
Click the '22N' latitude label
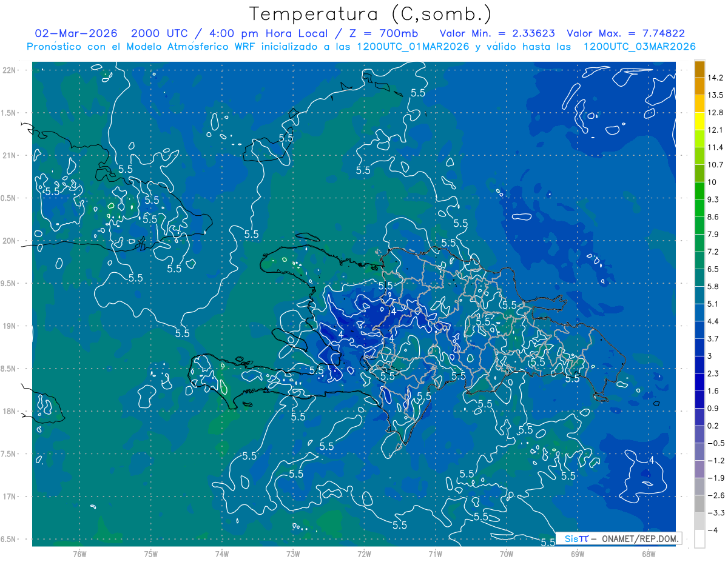click(10, 70)
